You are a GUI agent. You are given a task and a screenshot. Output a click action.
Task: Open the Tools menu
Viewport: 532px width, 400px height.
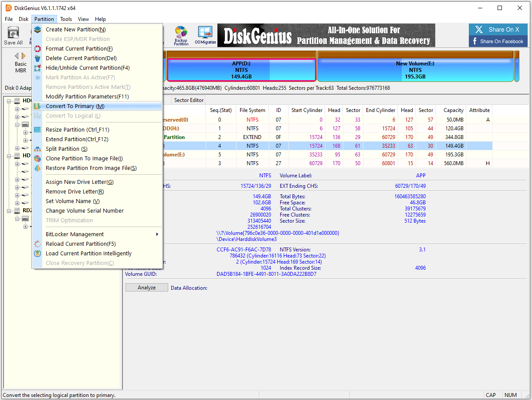click(x=66, y=19)
